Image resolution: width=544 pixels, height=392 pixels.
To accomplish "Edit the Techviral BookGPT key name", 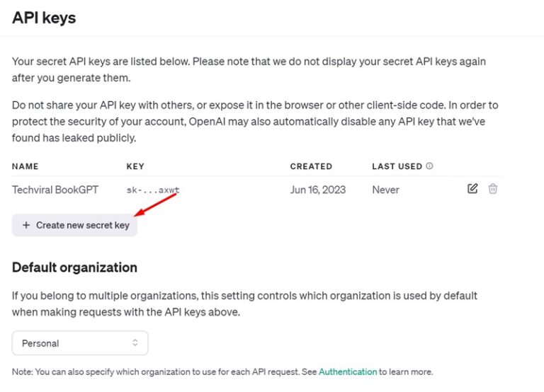I will coord(472,189).
